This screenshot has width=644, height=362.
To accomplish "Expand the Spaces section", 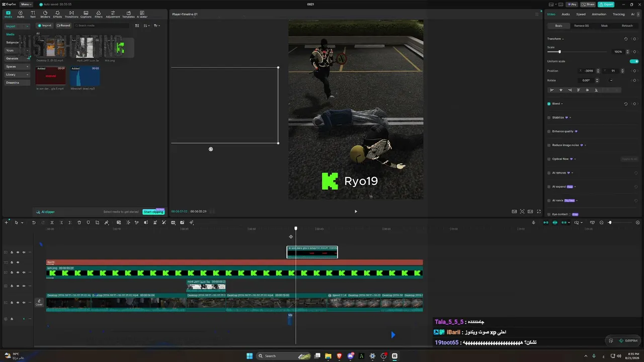I will click(18, 66).
